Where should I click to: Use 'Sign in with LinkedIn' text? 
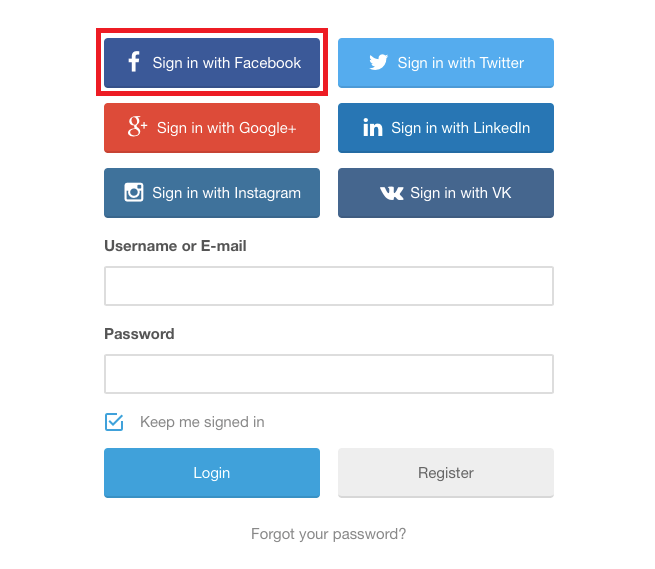coord(460,128)
